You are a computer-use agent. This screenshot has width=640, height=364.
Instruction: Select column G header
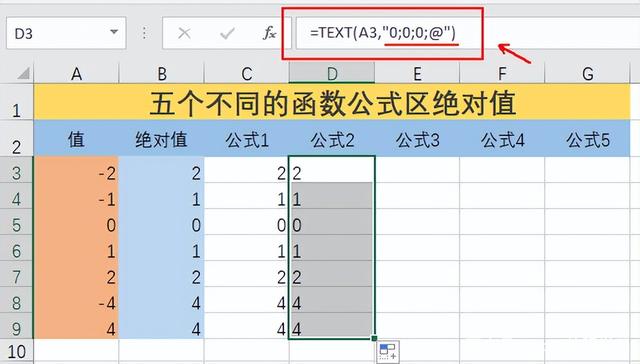tap(587, 73)
